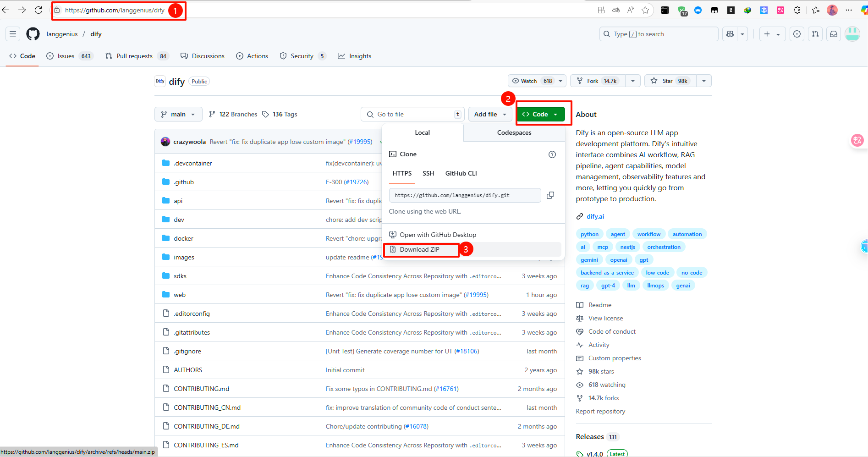868x457 pixels.
Task: Choose Download ZIP
Action: 472,249
